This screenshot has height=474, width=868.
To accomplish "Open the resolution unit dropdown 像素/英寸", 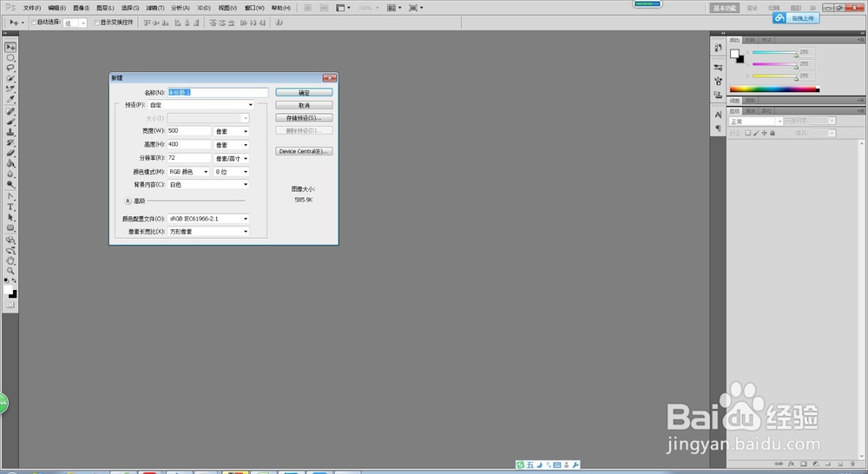I will click(x=232, y=158).
